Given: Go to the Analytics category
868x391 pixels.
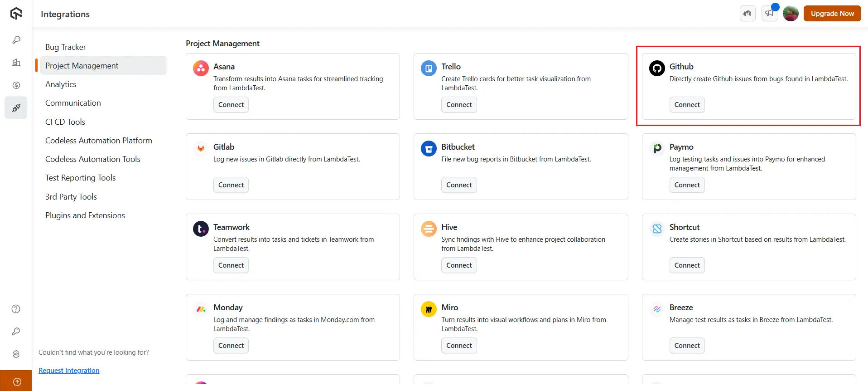Looking at the screenshot, I should point(61,84).
